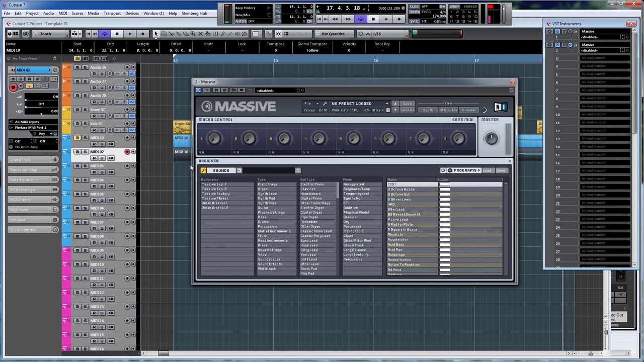644x362 pixels.
Task: Click the Massive preset search magnifier
Action: click(325, 104)
